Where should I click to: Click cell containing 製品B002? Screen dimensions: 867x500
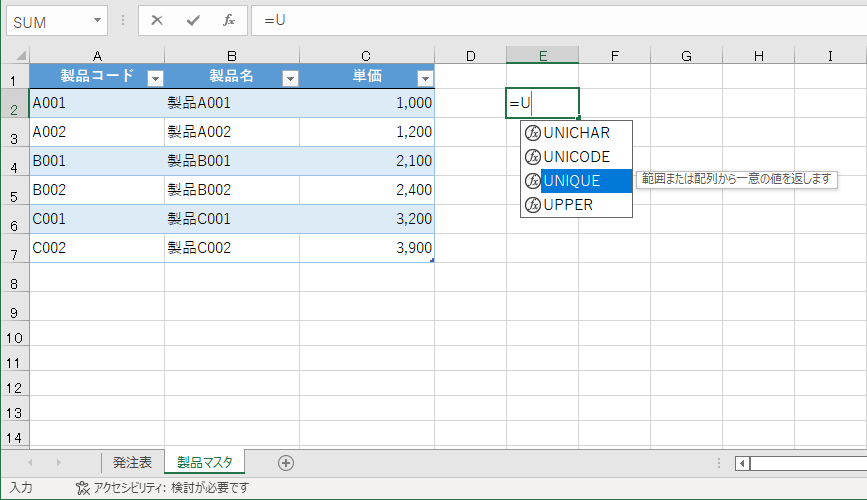[232, 190]
